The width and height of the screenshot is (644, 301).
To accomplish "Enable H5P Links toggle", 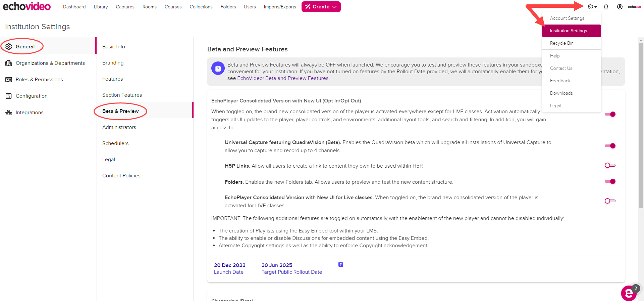I will click(610, 165).
